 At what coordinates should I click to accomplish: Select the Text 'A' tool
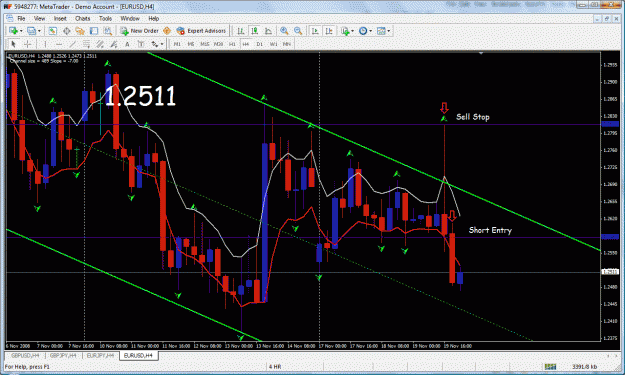(127, 44)
